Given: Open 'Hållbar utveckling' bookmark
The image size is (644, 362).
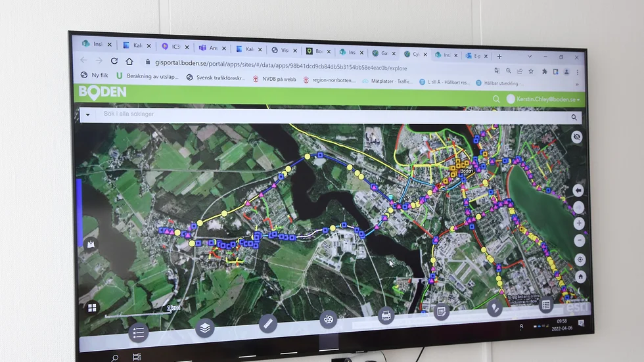Looking at the screenshot, I should pos(500,83).
